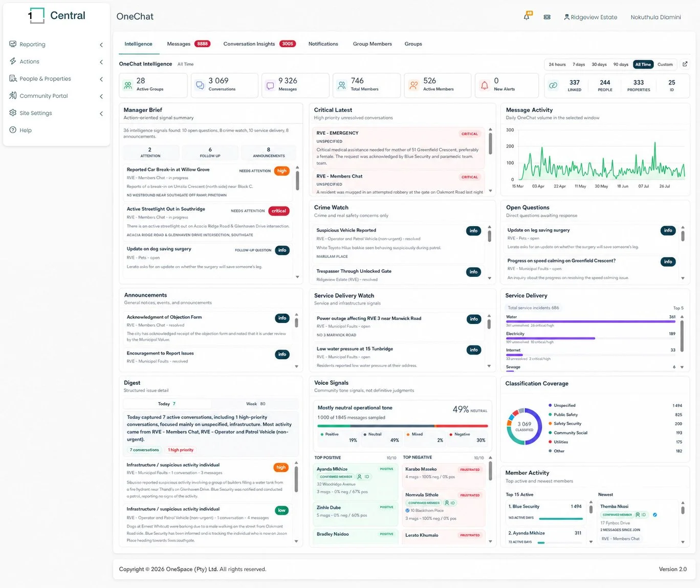Click the Ridgeview Estate user icon
Image resolution: width=700 pixels, height=588 pixels.
tap(566, 17)
